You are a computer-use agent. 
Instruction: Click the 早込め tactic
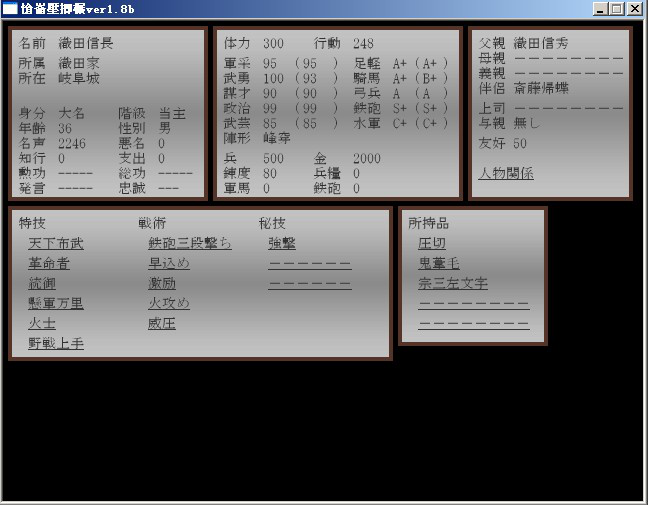(169, 263)
